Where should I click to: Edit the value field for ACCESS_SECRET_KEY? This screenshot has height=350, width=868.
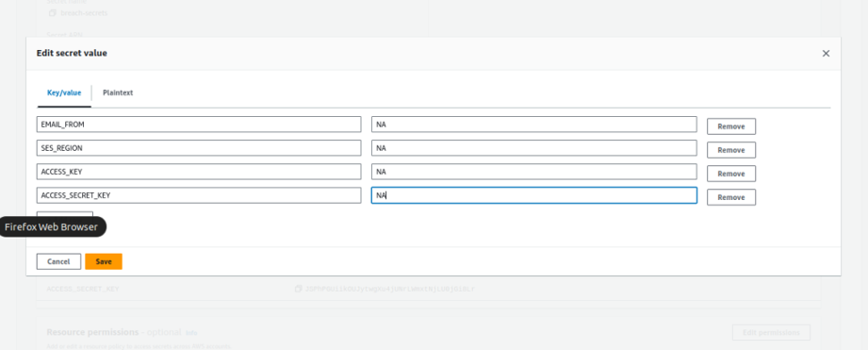[533, 195]
